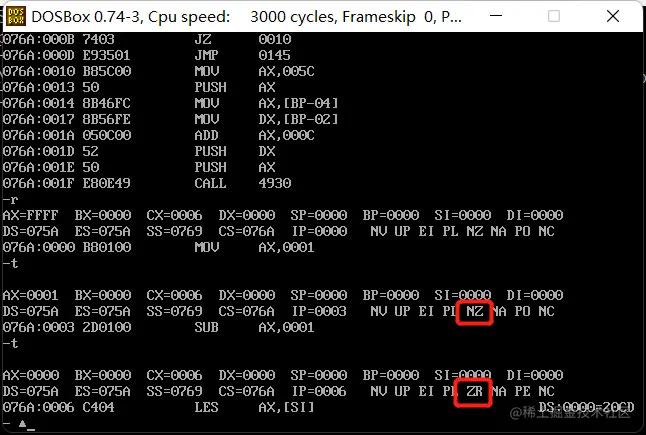Click the JMP 0145 instruction line

tap(147, 55)
